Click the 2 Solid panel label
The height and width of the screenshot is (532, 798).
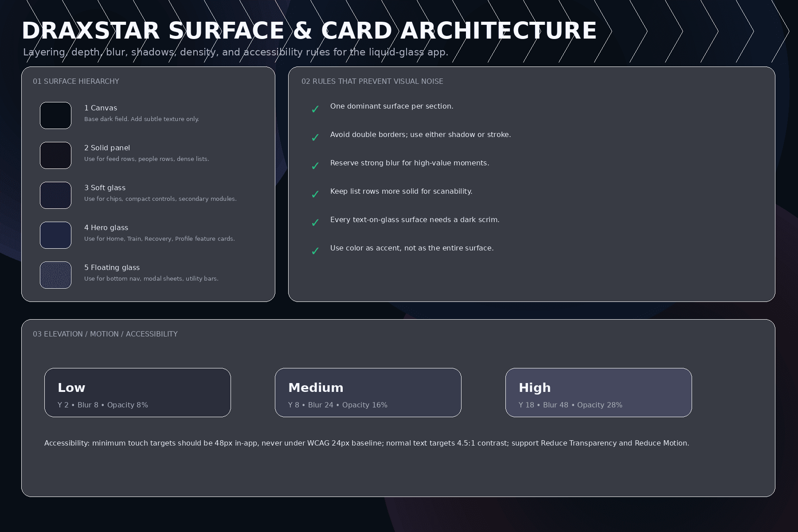click(x=107, y=148)
